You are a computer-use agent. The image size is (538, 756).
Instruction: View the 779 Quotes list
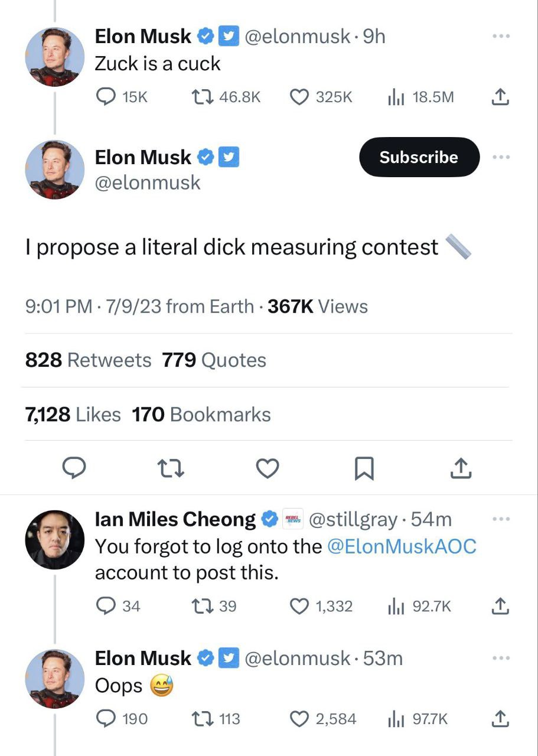(x=214, y=360)
